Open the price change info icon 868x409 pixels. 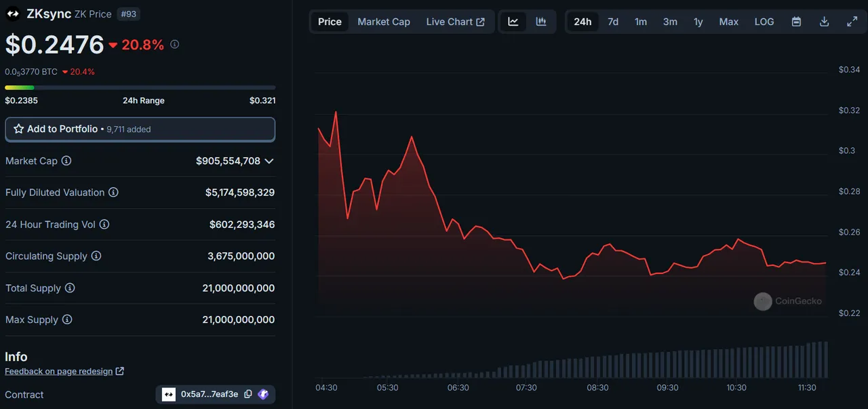point(174,45)
